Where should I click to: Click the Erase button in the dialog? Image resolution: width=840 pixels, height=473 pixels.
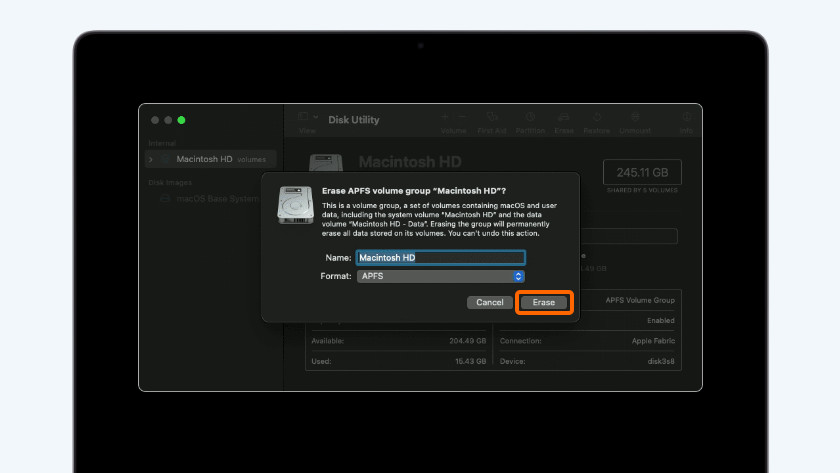(544, 302)
